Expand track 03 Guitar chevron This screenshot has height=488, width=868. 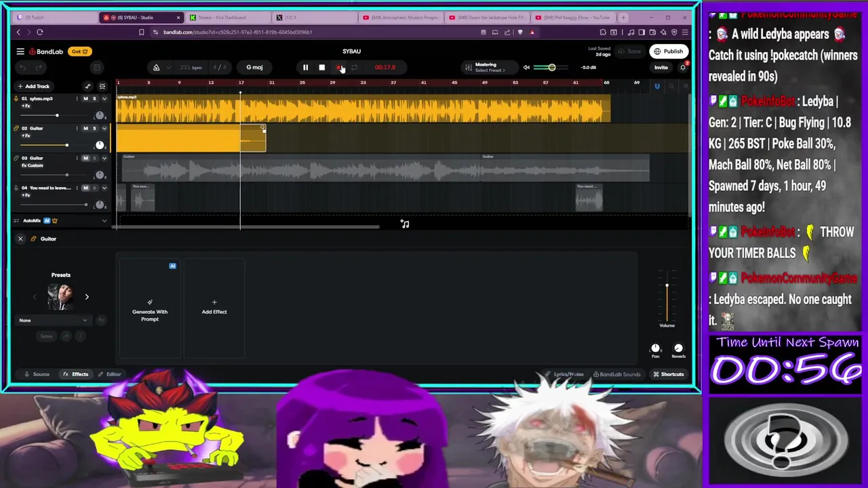104,158
